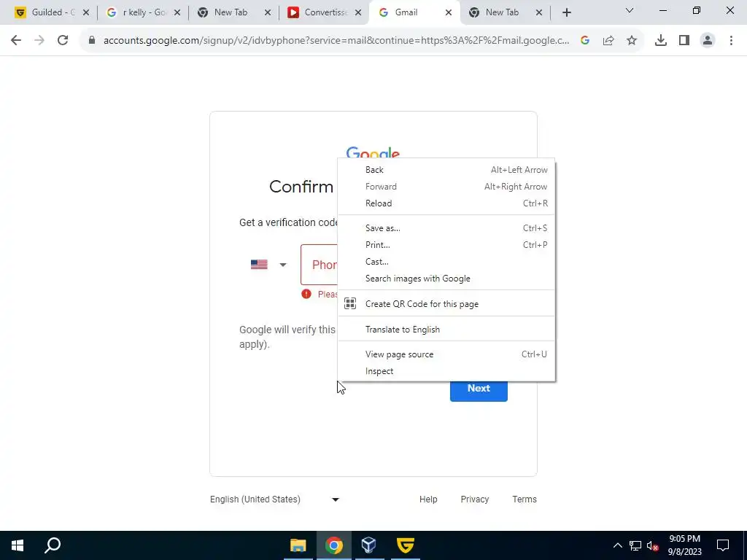Click the network tray icon
This screenshot has width=747, height=560.
pos(635,545)
